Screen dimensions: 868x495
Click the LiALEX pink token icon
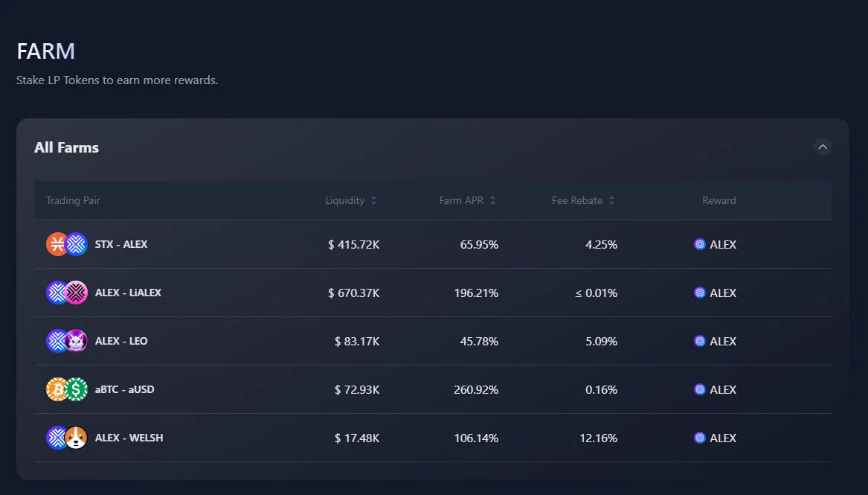click(x=77, y=293)
